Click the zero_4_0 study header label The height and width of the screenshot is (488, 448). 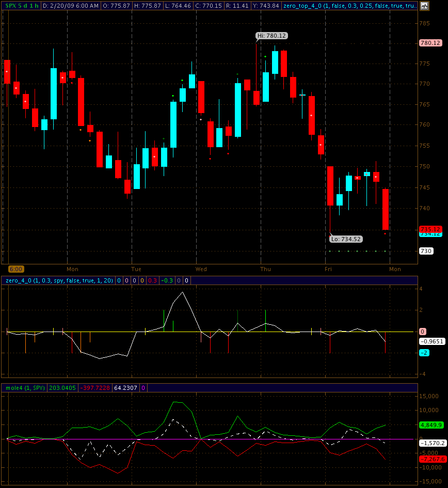[x=58, y=280]
